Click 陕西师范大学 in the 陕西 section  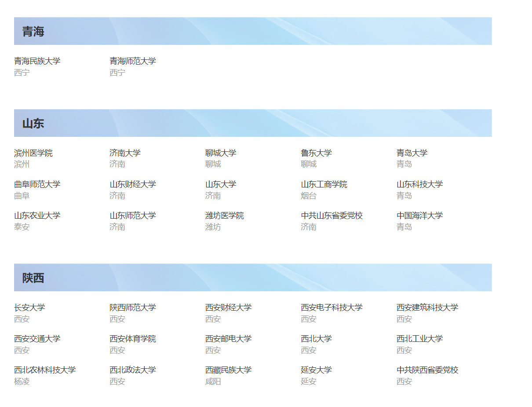[132, 308]
